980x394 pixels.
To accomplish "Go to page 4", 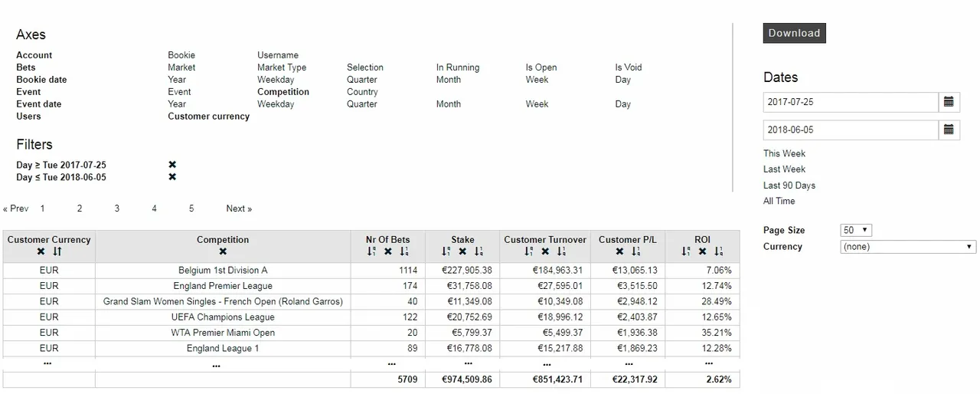I will point(154,208).
